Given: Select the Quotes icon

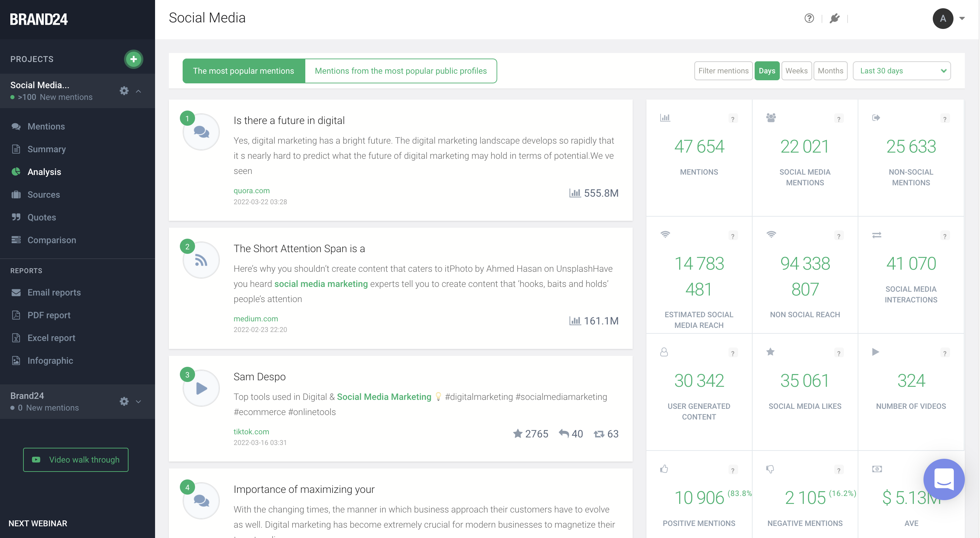Looking at the screenshot, I should (16, 217).
